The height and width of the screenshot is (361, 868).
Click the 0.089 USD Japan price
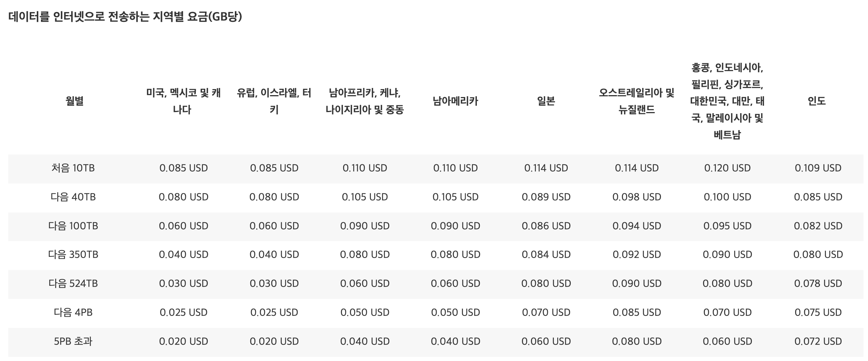(x=546, y=197)
